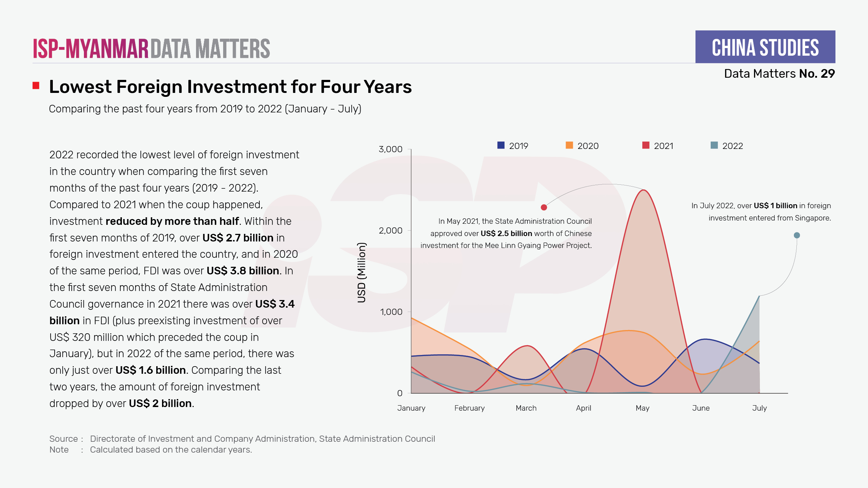Click the Singapore investment annotation text
Screen dimensions: 868x488
pos(761,212)
